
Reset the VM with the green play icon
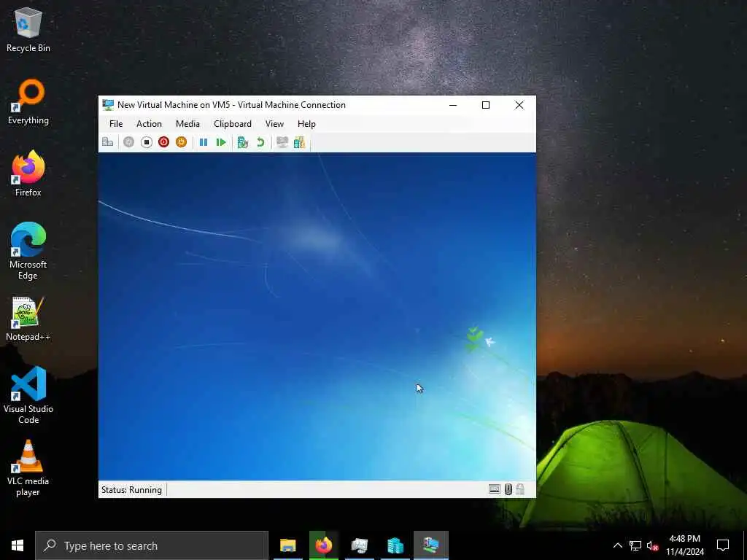(221, 142)
